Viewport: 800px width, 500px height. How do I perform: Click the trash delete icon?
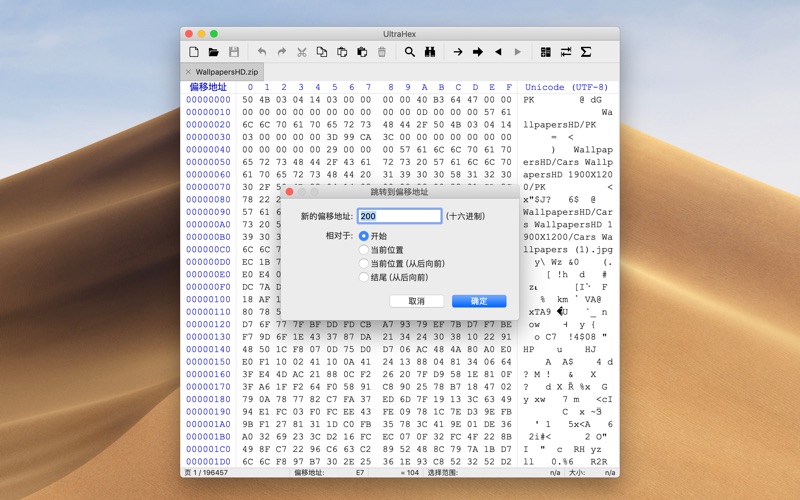pyautogui.click(x=382, y=52)
